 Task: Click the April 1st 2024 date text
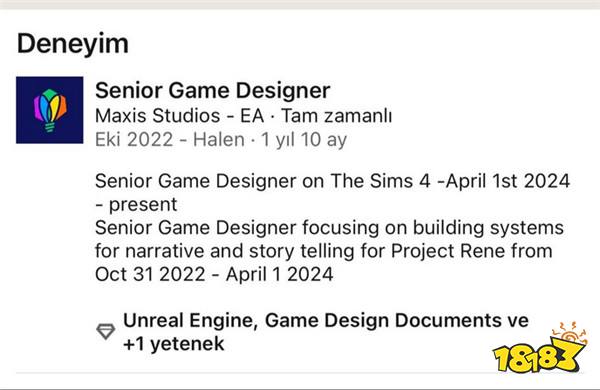[508, 181]
